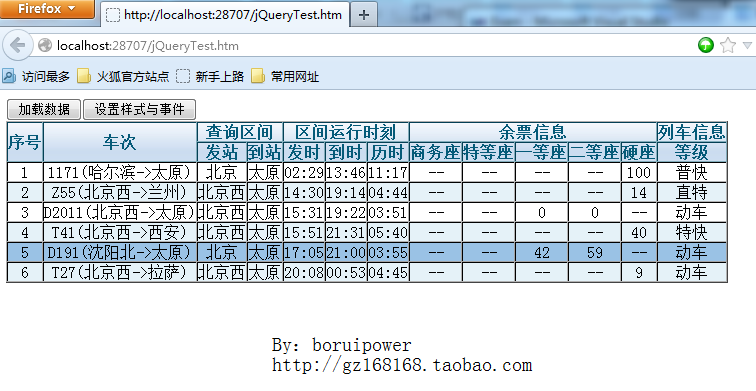Click hard seat count 14
The width and height of the screenshot is (756, 391).
point(639,192)
